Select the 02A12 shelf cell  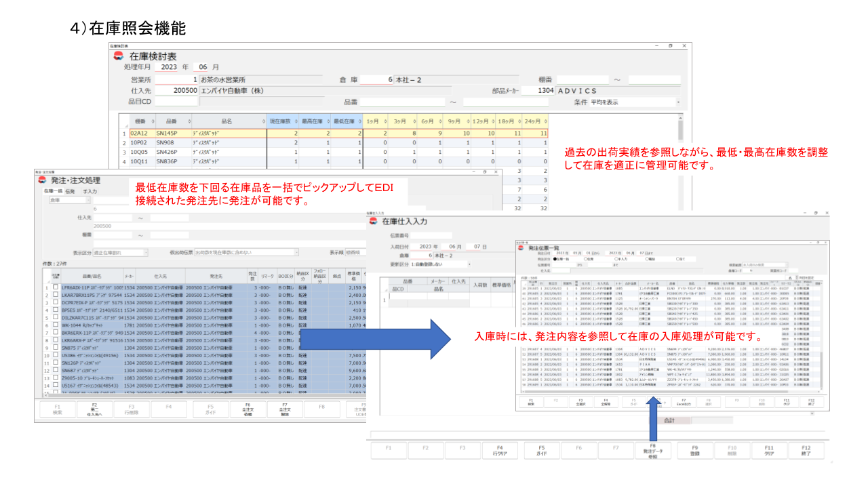click(x=142, y=134)
